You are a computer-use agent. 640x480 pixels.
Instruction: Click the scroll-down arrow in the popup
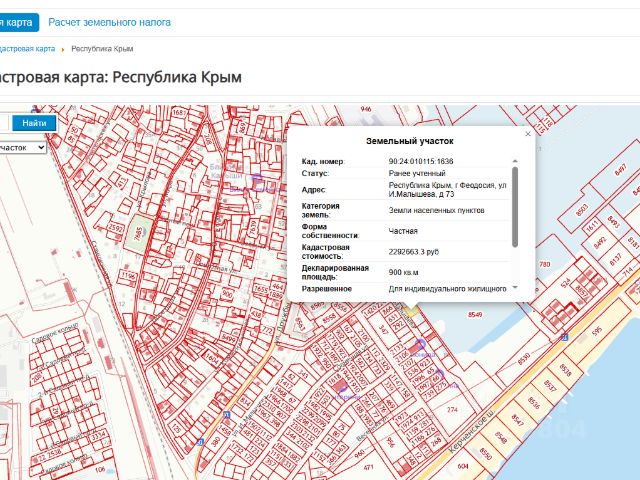515,287
